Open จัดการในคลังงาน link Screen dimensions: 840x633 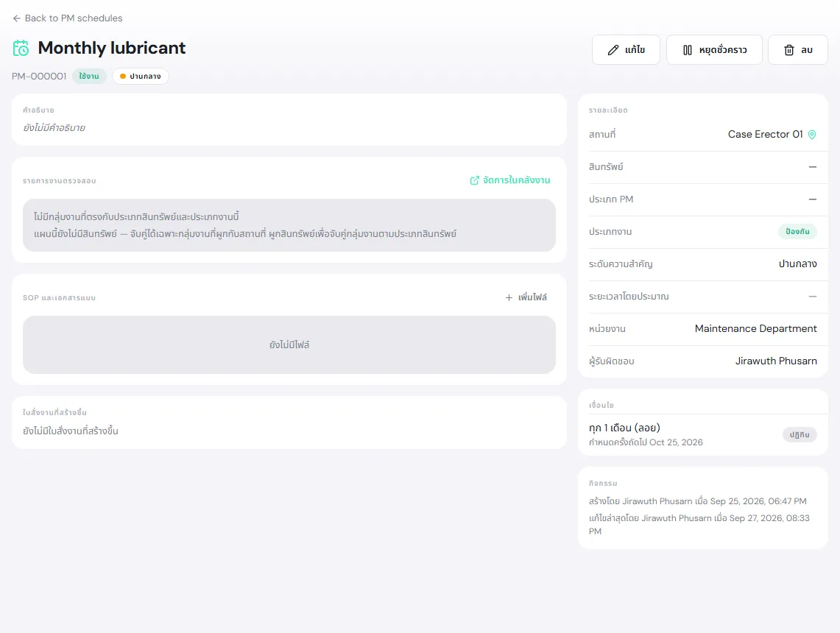(510, 180)
